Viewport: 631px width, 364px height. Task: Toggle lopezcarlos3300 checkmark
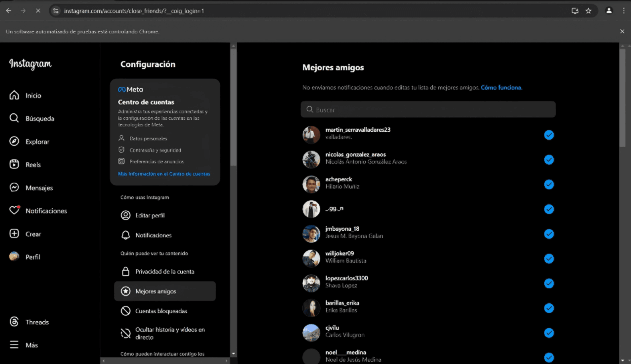(x=549, y=283)
